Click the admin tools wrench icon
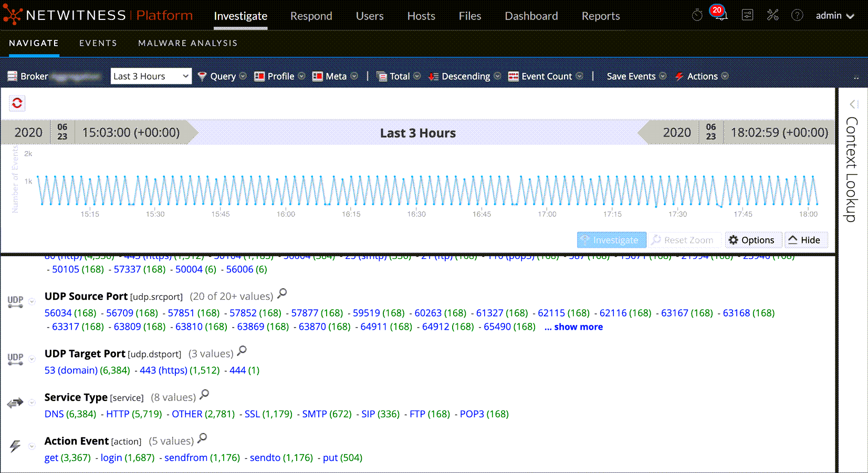This screenshot has width=868, height=473. (772, 15)
